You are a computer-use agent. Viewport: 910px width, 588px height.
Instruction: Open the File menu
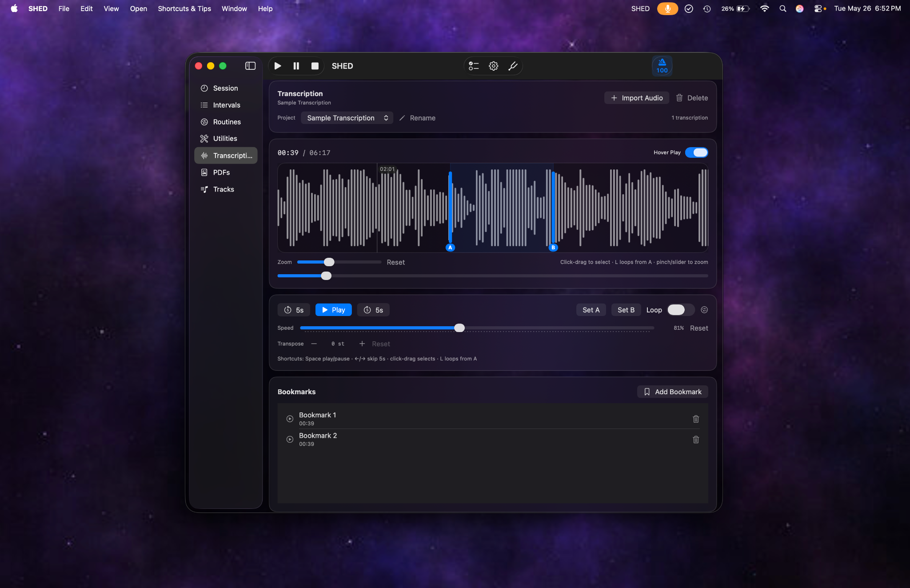pos(64,8)
